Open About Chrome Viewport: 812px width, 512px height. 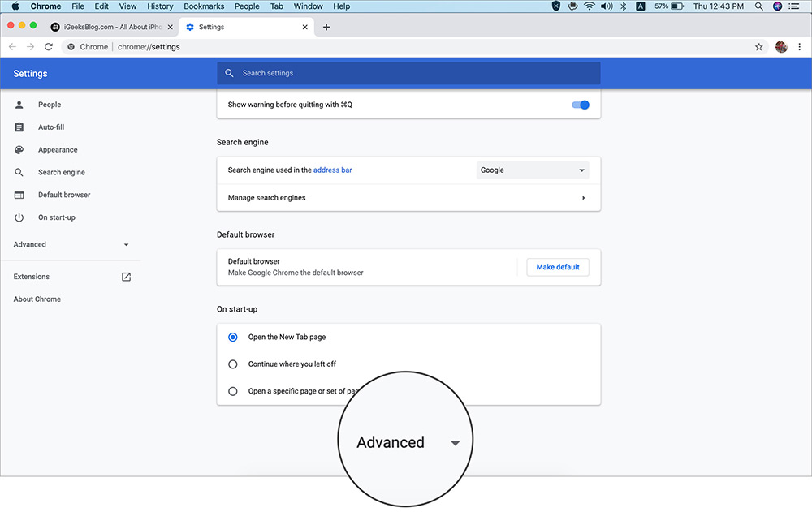37,299
